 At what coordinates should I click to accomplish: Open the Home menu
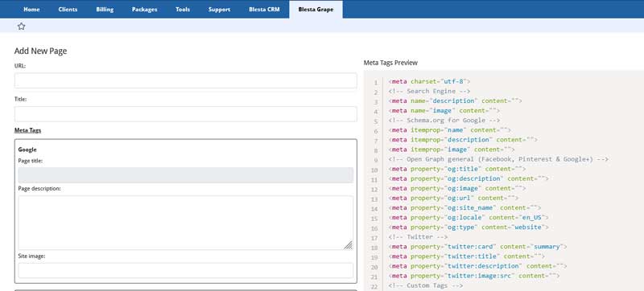(31, 10)
